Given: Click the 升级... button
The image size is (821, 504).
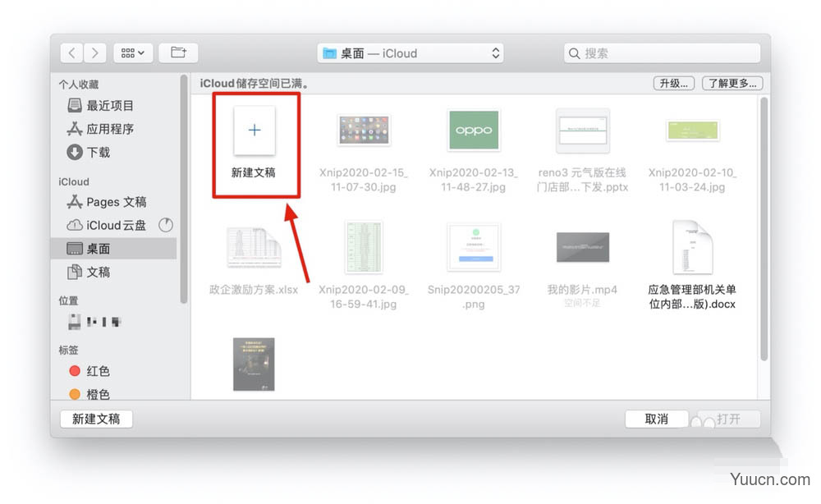Looking at the screenshot, I should click(x=674, y=83).
